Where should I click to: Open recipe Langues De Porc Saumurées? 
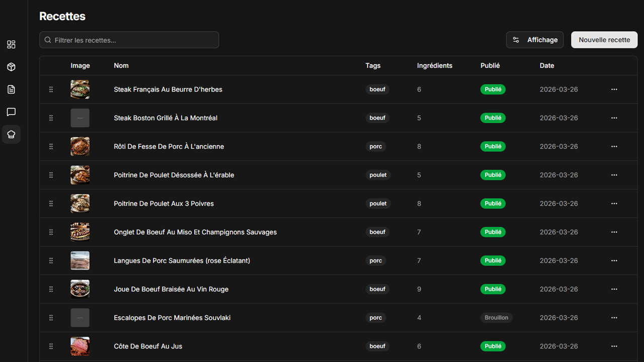click(x=182, y=260)
